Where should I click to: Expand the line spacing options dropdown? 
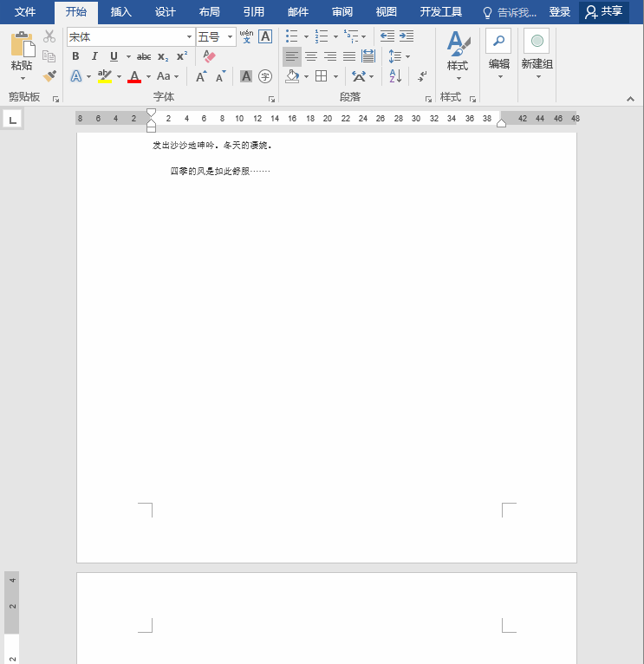coord(408,56)
